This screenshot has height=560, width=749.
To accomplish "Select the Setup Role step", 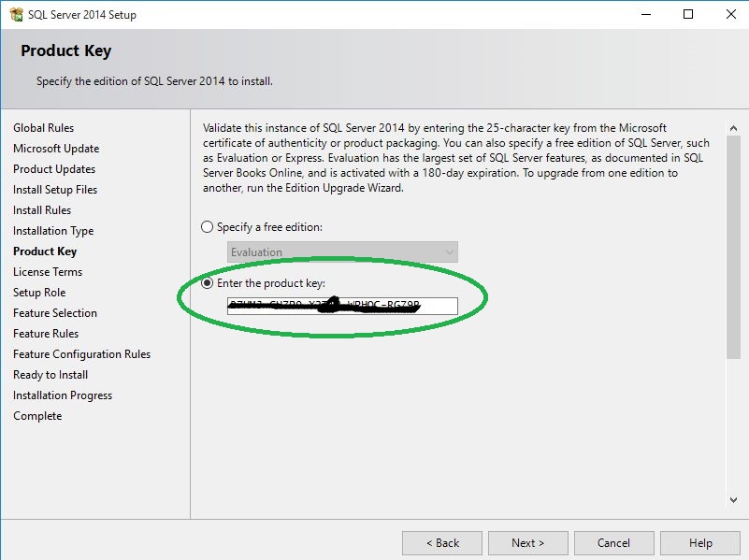I will pos(39,293).
